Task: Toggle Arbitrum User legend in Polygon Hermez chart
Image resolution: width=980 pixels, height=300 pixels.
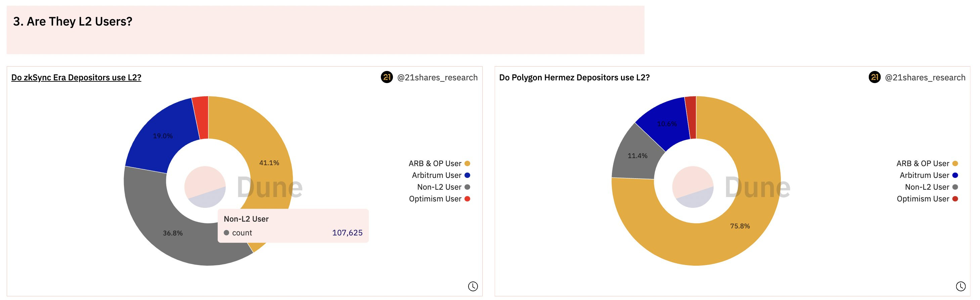Action: click(x=929, y=175)
